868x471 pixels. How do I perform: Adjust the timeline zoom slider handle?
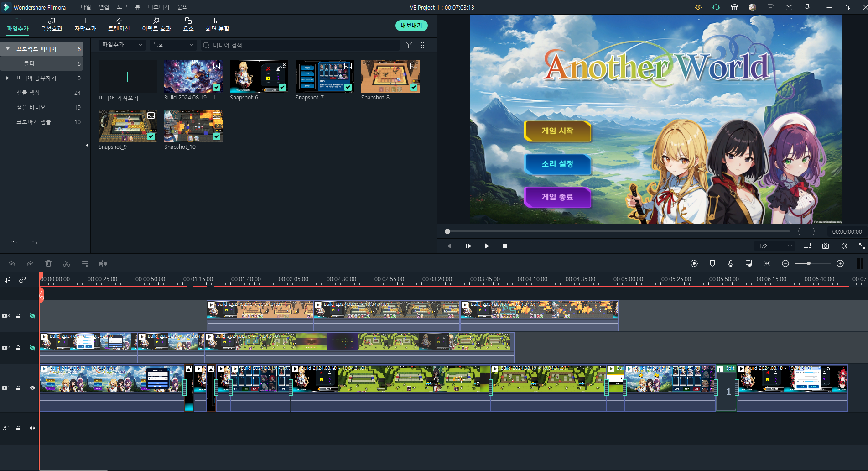808,263
